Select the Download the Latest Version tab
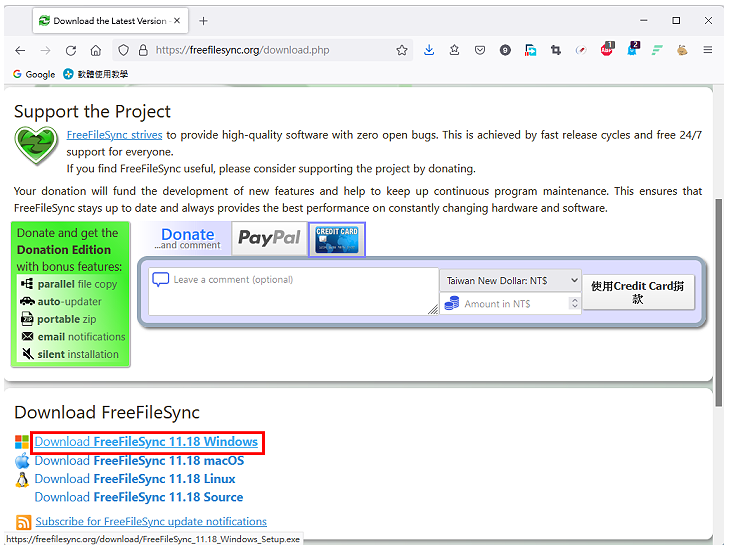Viewport: 729px width, 554px height. pos(110,21)
